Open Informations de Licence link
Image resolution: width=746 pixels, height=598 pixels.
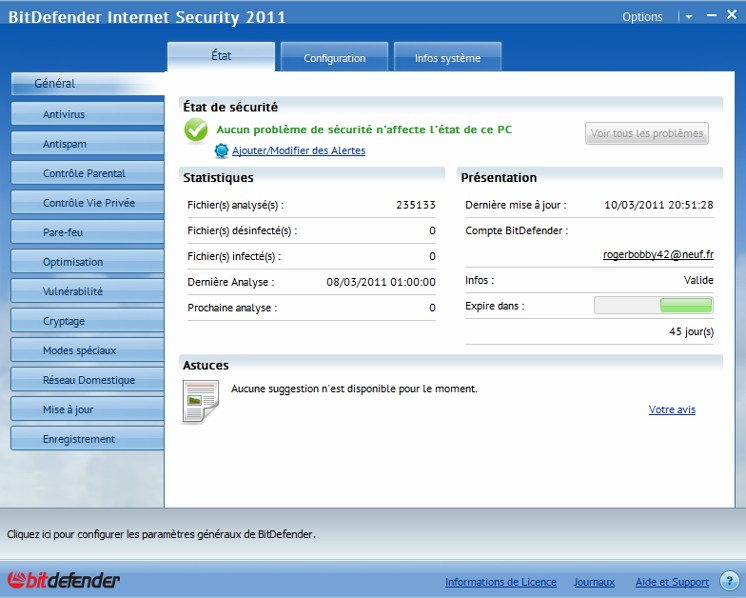tap(501, 582)
